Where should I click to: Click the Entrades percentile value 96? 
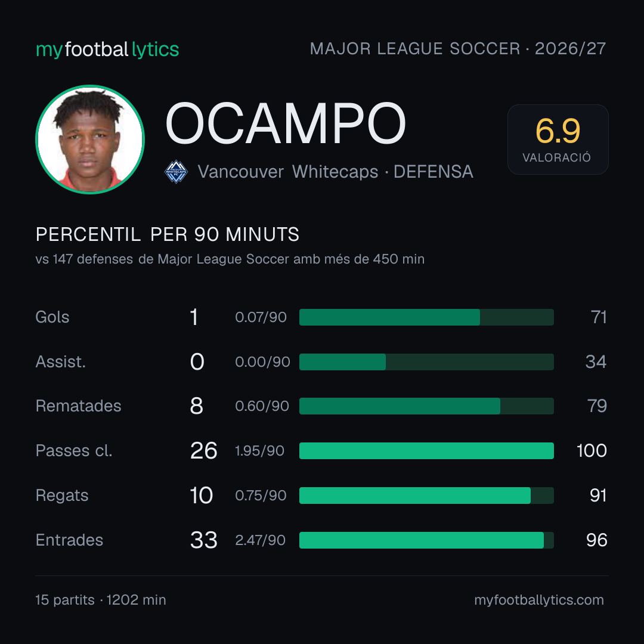[596, 540]
